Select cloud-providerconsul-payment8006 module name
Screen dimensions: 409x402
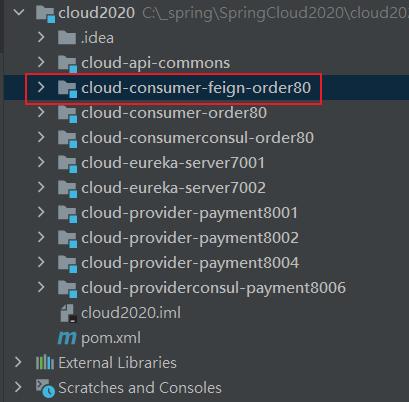[x=213, y=288]
